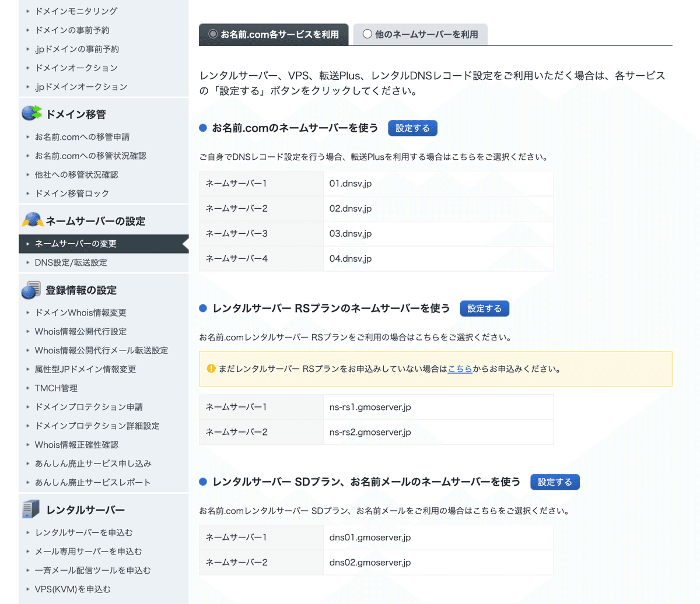Open Whois情報正確性確認 link
The image size is (700, 604).
76,444
